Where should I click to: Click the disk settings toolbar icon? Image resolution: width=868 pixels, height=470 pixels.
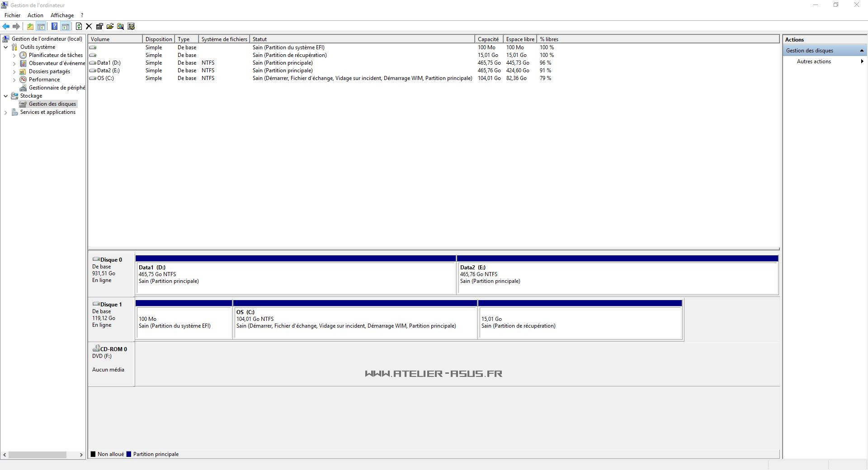(131, 26)
